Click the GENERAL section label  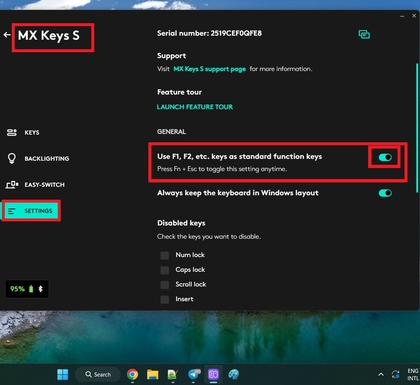(171, 132)
